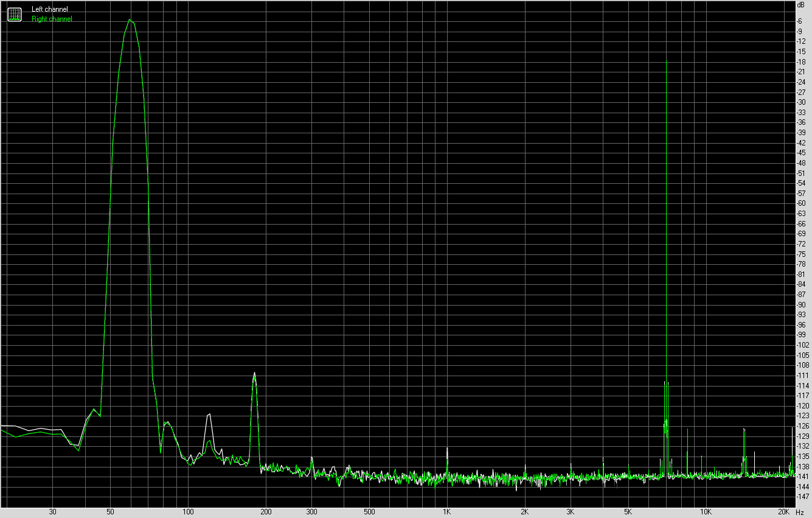The width and height of the screenshot is (812, 518).
Task: Click the -60 dB level axis label
Action: pyautogui.click(x=802, y=203)
